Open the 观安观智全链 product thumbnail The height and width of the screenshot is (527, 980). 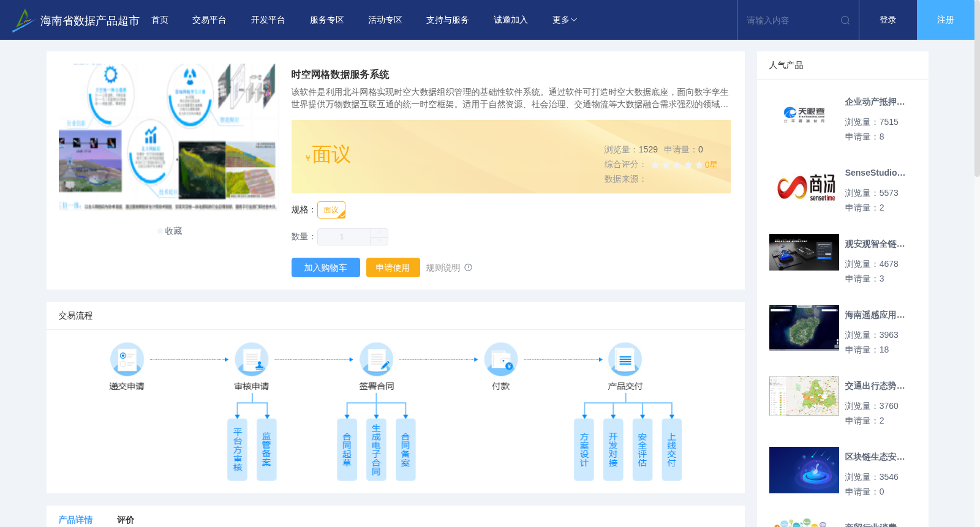coord(804,252)
